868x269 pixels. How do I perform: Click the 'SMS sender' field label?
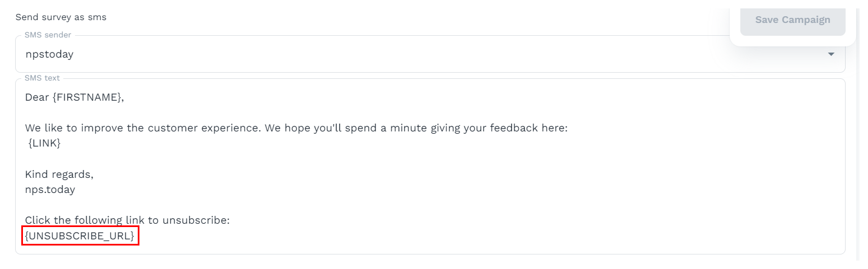[48, 35]
